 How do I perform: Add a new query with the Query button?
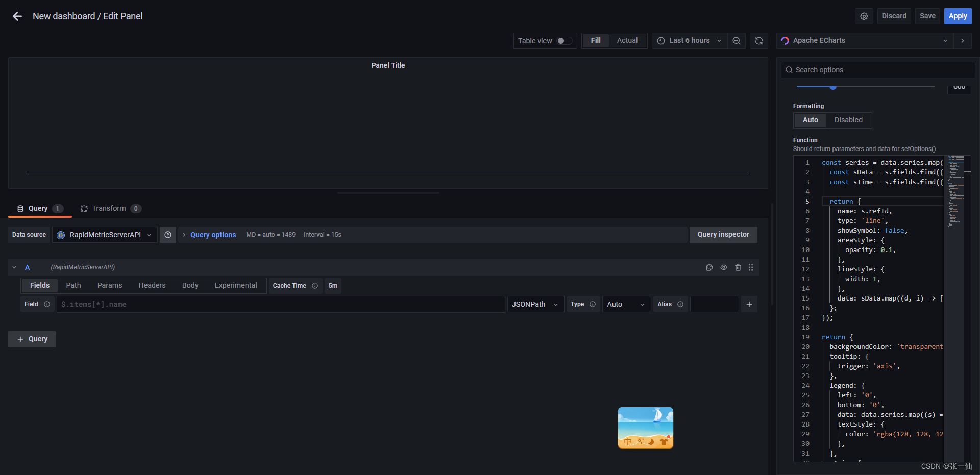(x=32, y=339)
